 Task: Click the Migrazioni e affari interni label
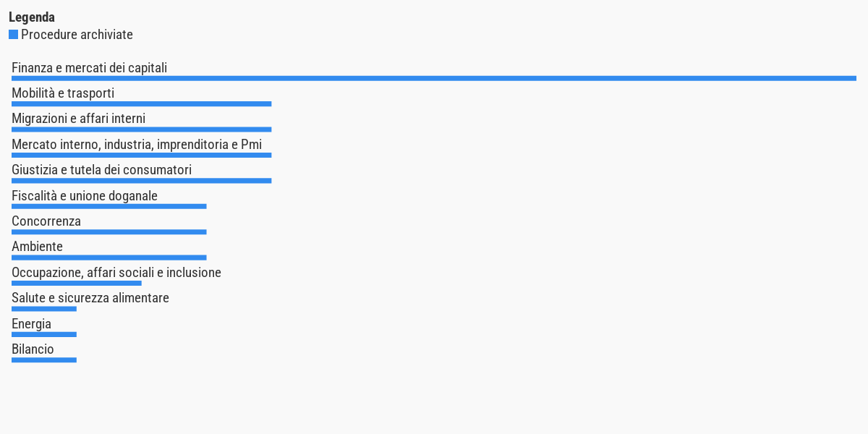(78, 119)
